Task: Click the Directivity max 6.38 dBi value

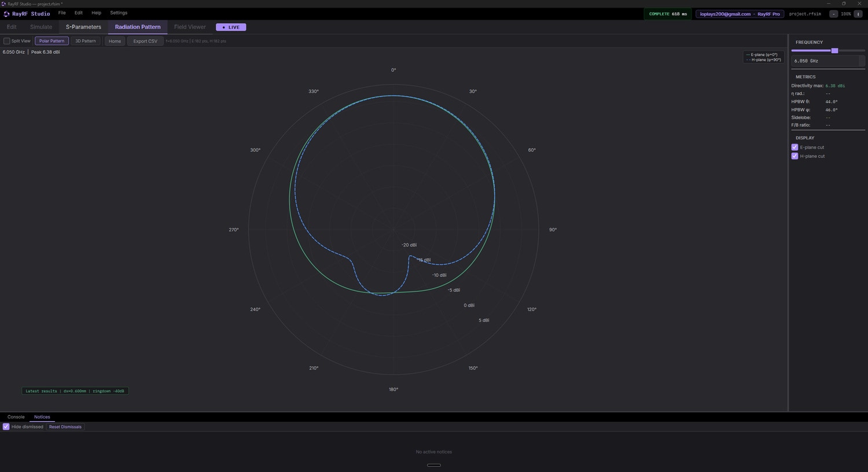Action: [835, 86]
